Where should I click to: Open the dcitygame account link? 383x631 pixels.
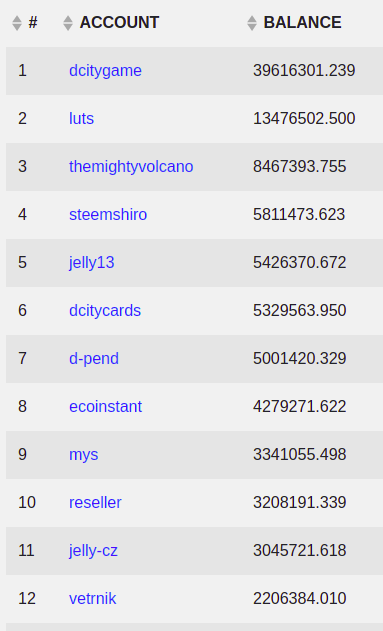pyautogui.click(x=105, y=71)
